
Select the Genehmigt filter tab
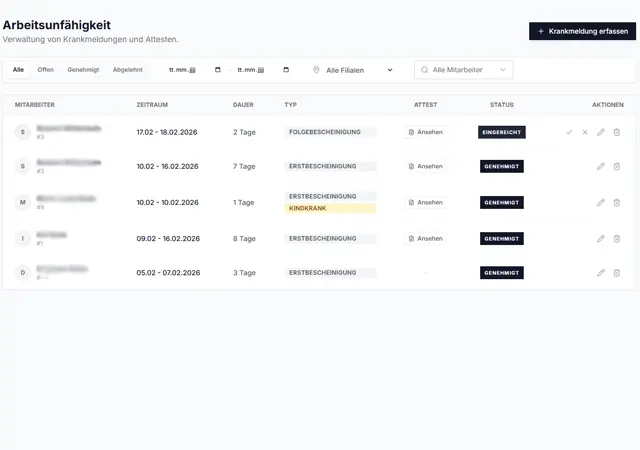(x=83, y=70)
